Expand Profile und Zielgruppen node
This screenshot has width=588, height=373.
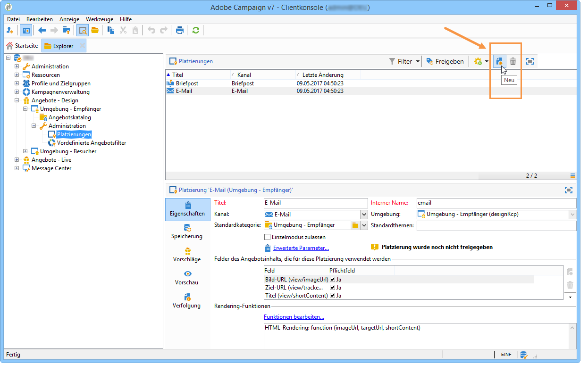click(17, 83)
